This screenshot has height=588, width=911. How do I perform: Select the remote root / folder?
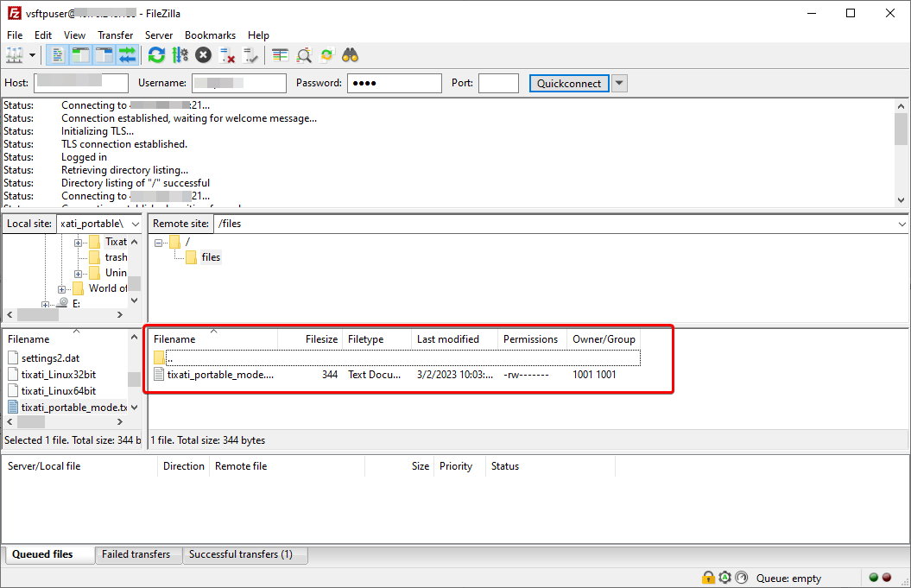tap(187, 242)
